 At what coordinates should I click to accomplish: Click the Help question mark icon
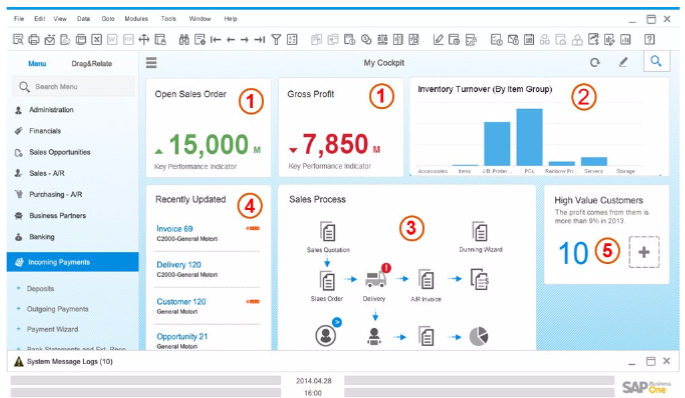point(649,40)
